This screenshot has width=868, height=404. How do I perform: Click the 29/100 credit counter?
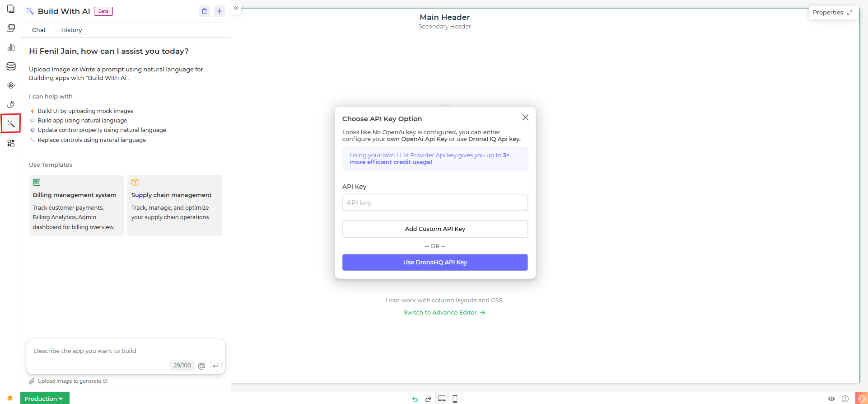[182, 366]
